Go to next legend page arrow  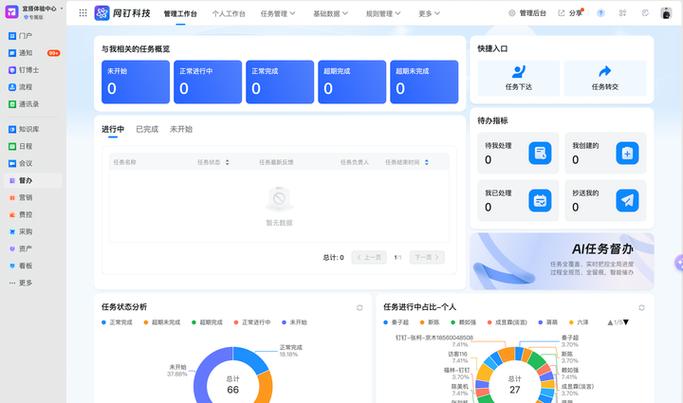coord(626,322)
